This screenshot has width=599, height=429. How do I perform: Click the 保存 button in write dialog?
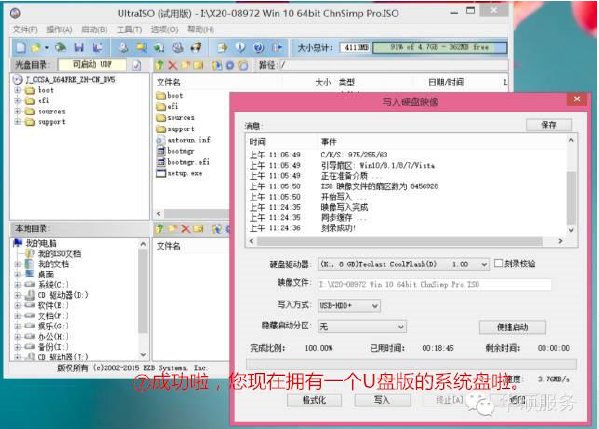(549, 125)
